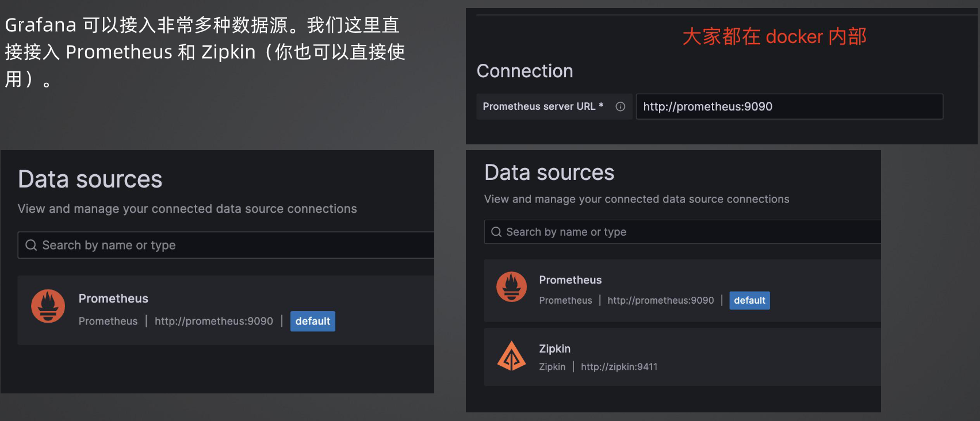Click the 'View and manage' subtitle in the right panel
Image resolution: width=980 pixels, height=421 pixels.
tap(637, 199)
